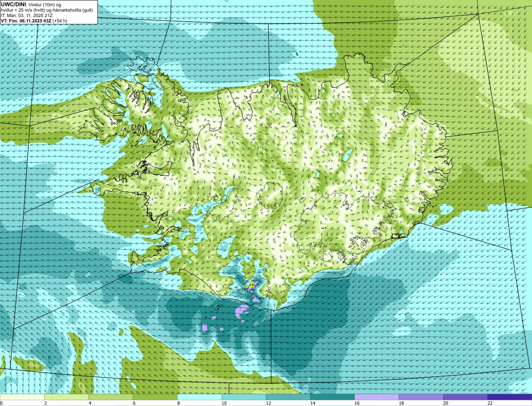The image size is (532, 406).
Task: Select the 2–4 m/s light green legend swatch
Action: tap(66, 397)
